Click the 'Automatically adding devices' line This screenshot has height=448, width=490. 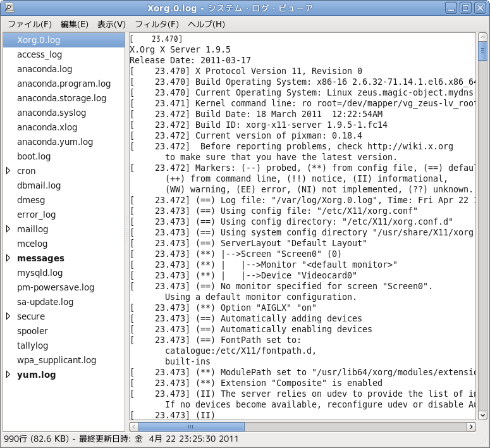coord(246,319)
